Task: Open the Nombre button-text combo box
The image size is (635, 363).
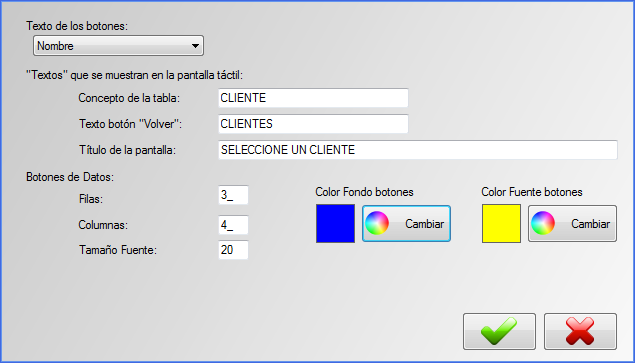Action: click(118, 46)
